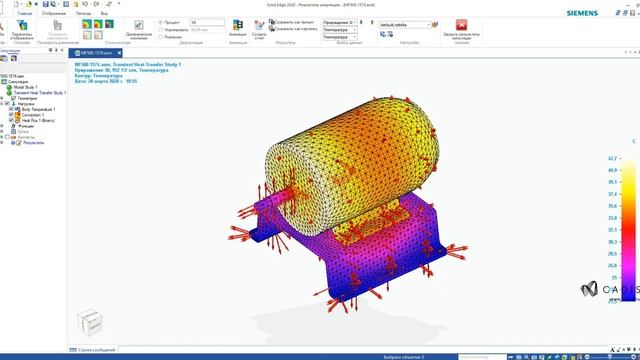The height and width of the screenshot is (360, 640).
Task: Toggle Convection 1 checkbox
Action: pyautogui.click(x=11, y=115)
